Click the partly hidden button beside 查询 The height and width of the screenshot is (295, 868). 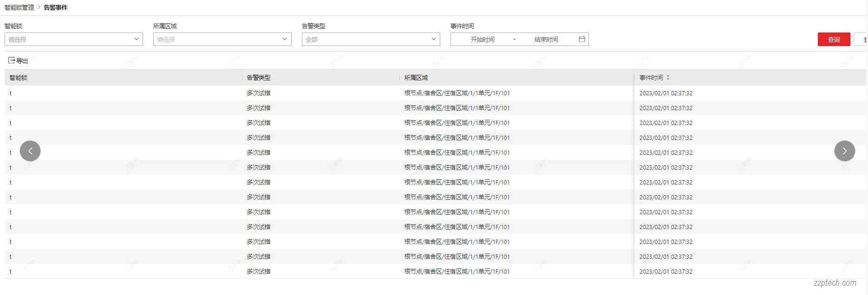(861, 39)
